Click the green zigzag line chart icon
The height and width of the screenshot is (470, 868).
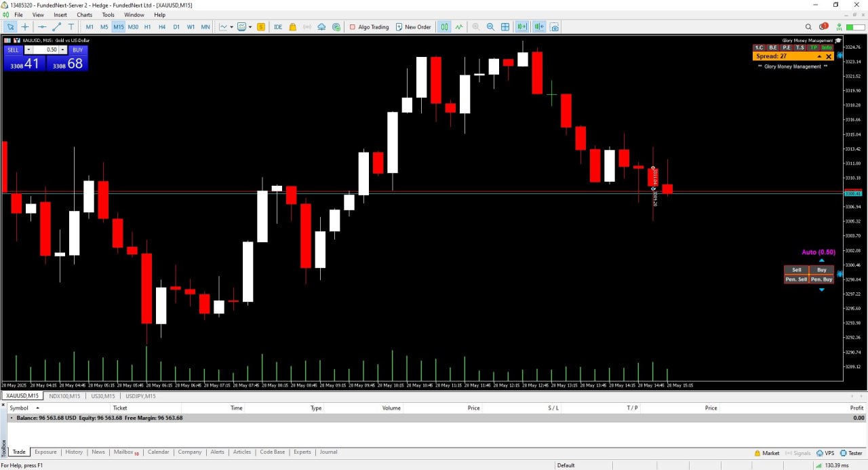click(459, 27)
